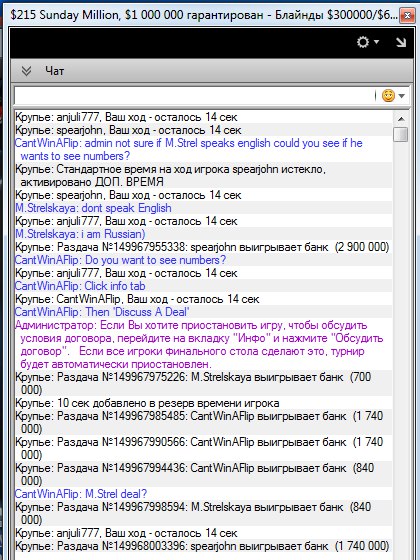Click hand №149968003396 spearjohn line
Screen dimensions: 420x560
[202, 546]
